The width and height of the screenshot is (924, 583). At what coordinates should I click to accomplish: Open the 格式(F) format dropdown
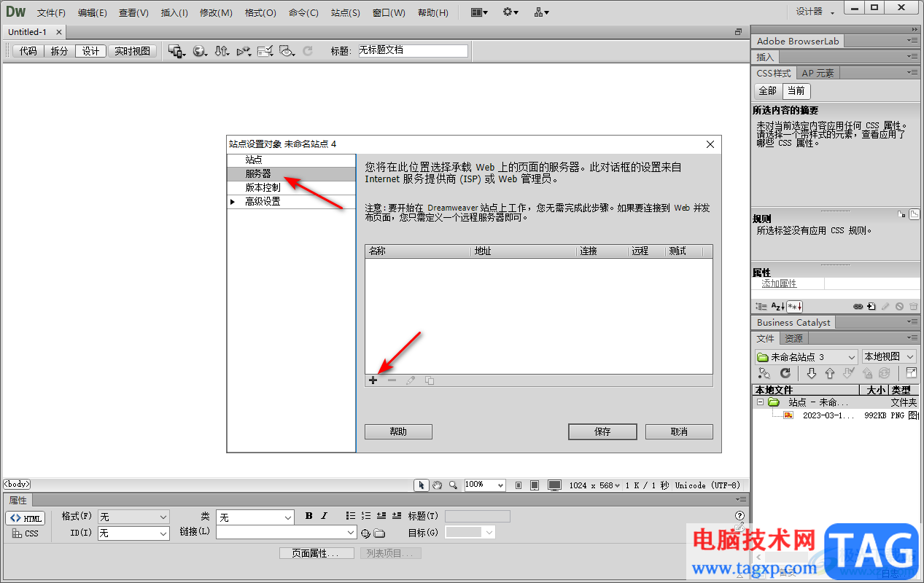click(133, 517)
